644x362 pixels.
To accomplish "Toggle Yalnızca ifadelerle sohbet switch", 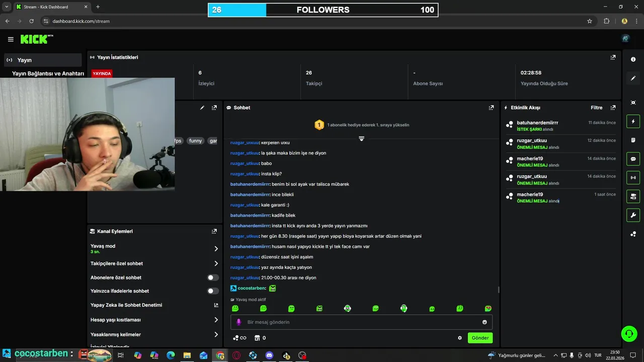I will 213,291.
